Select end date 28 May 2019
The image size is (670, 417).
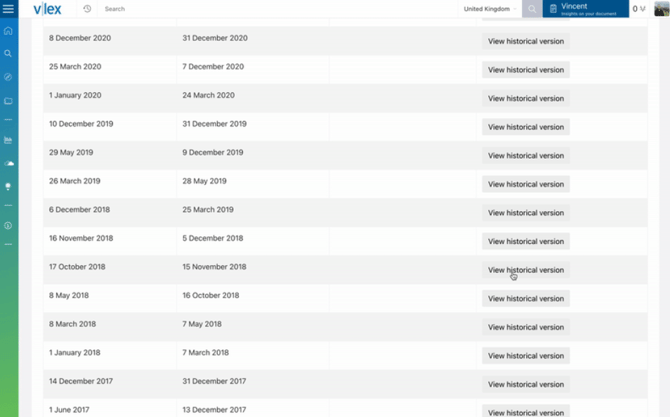click(204, 181)
